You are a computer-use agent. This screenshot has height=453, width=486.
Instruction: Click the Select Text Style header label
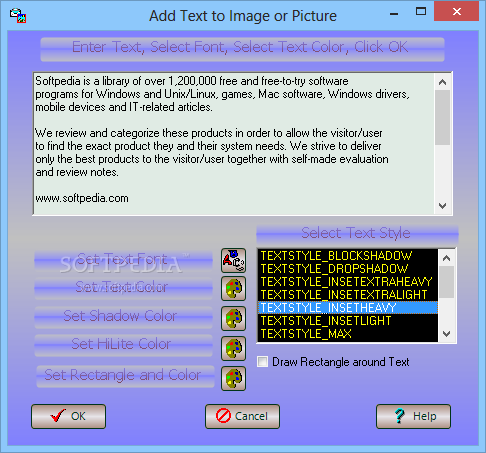coord(357,234)
